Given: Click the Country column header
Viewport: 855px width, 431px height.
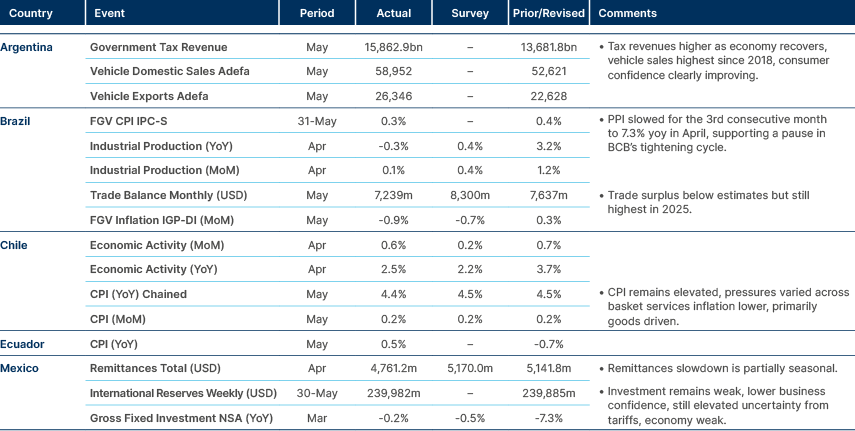Looking at the screenshot, I should [x=30, y=14].
